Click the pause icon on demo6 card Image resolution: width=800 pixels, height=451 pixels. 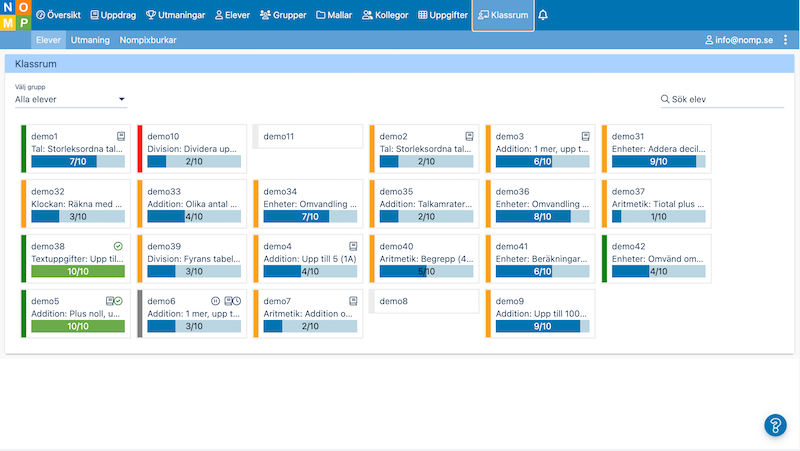tap(215, 301)
